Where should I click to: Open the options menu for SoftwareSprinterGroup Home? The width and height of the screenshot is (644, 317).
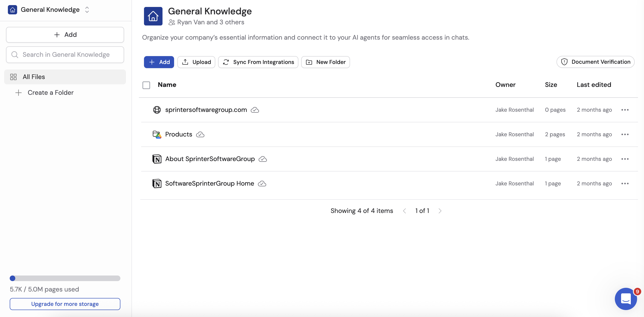coord(625,183)
